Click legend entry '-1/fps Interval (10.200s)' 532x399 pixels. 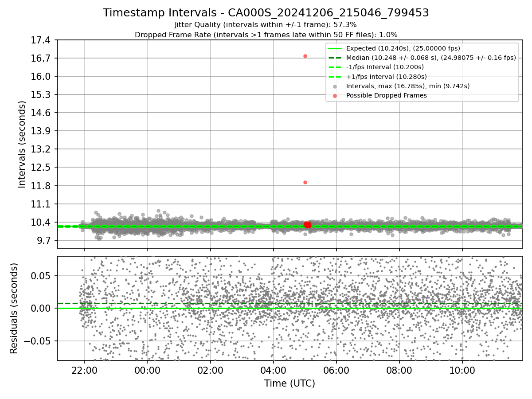tap(385, 67)
